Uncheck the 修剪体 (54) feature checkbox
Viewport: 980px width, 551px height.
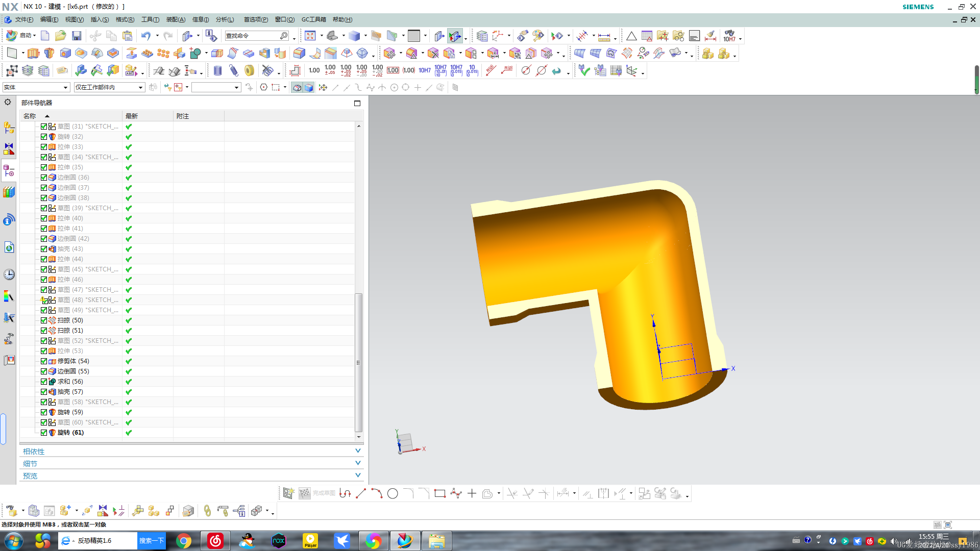[44, 361]
